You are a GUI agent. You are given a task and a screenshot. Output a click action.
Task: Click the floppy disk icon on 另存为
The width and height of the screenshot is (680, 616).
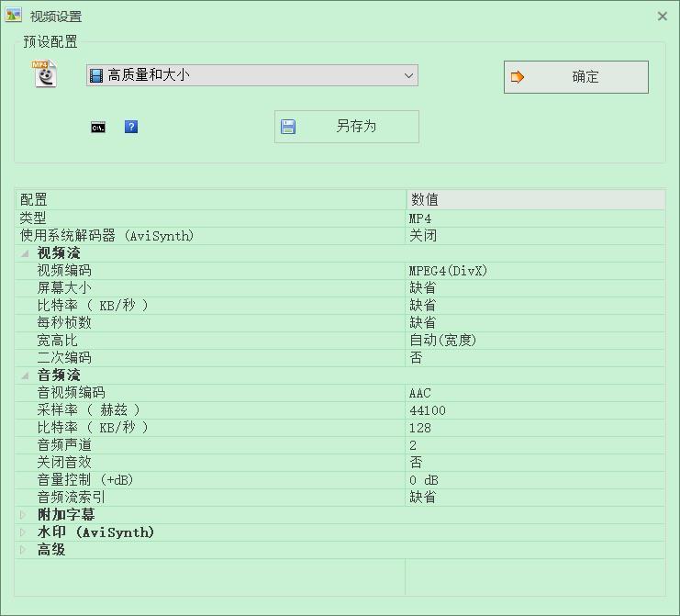288,127
